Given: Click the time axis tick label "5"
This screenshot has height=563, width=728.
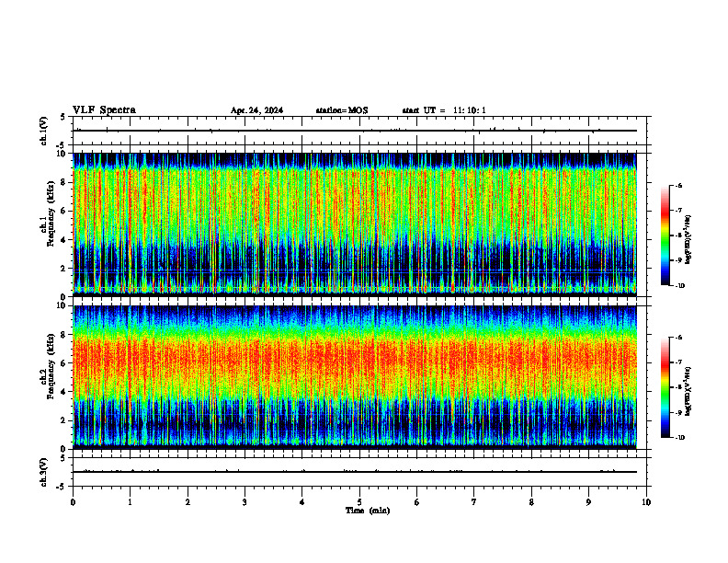Looking at the screenshot, I should [359, 502].
